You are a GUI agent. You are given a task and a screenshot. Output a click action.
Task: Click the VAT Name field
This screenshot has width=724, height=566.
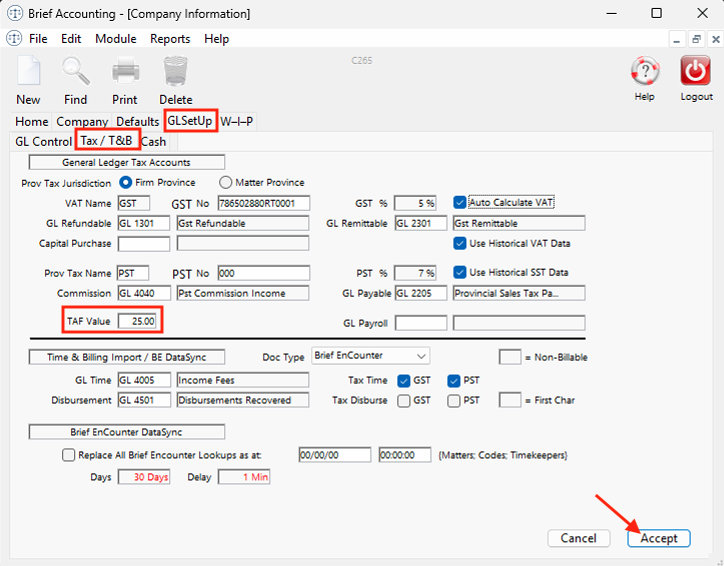click(133, 203)
